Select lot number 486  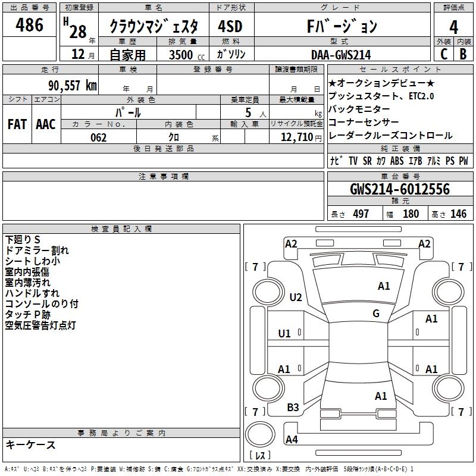click(30, 25)
